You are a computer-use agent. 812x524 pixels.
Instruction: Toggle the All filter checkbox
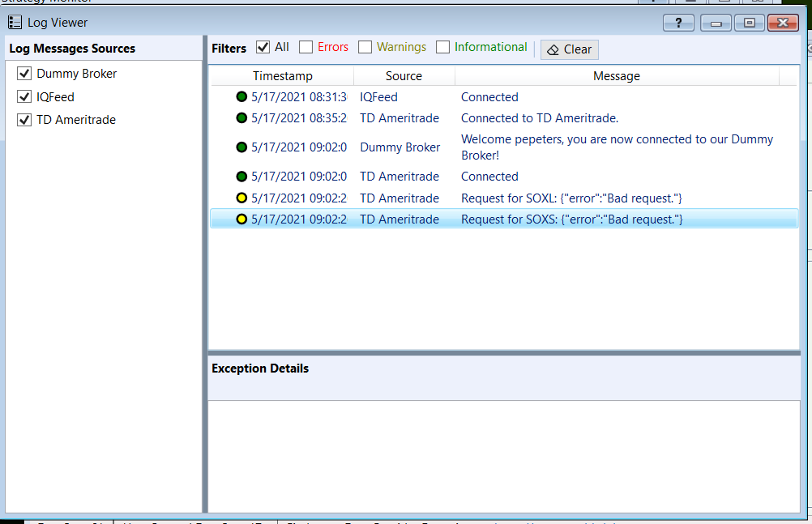pyautogui.click(x=263, y=47)
